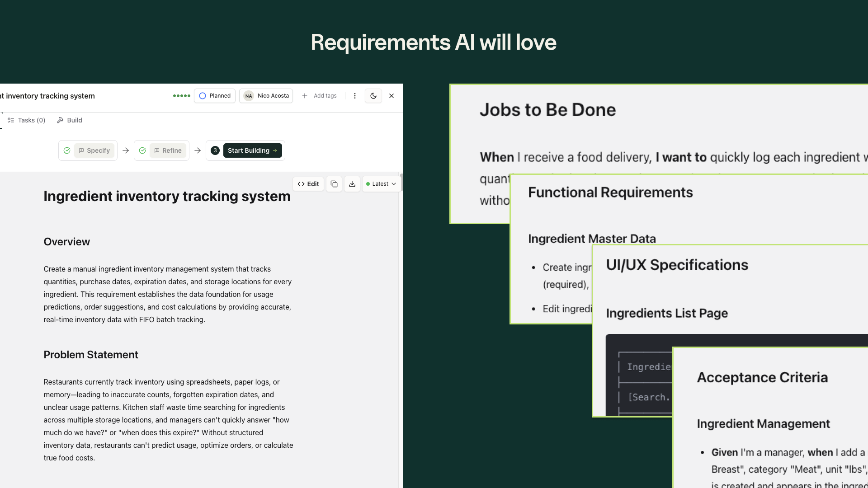Toggle dark mode with the moon icon
This screenshot has height=488, width=868.
(373, 96)
